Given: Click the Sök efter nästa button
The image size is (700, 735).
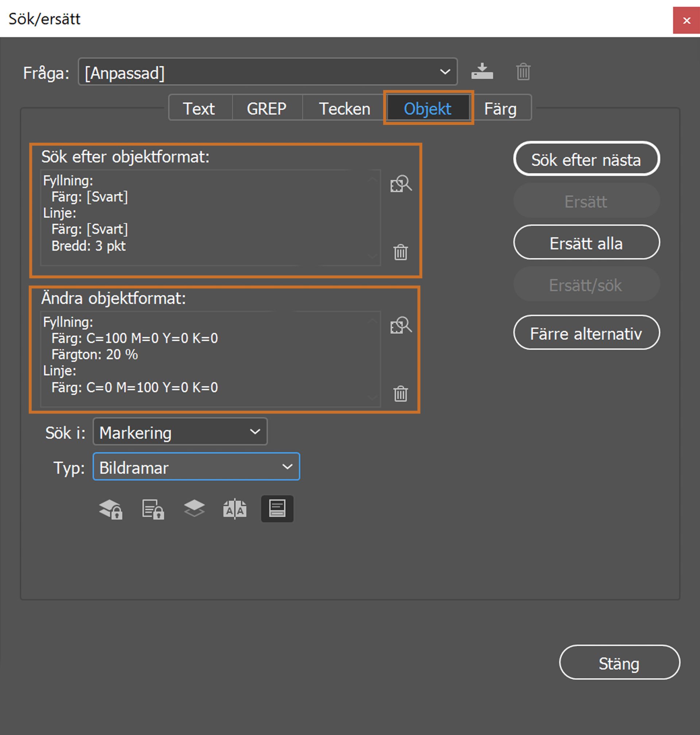Looking at the screenshot, I should coord(586,159).
